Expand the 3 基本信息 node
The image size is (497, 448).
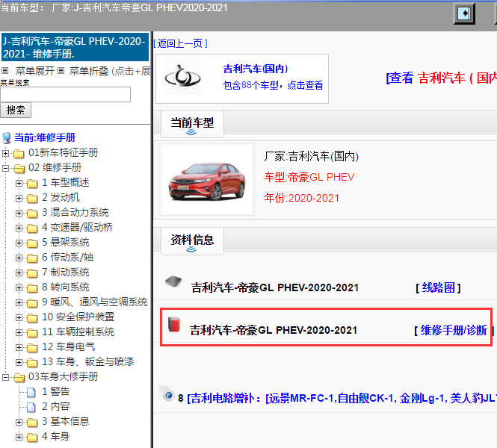[x=19, y=423]
